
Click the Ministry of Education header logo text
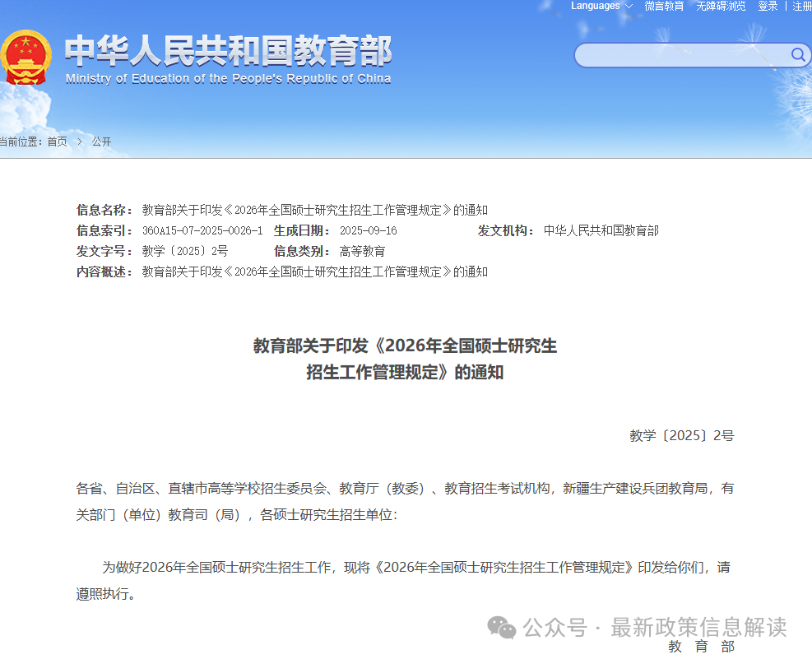point(226,58)
